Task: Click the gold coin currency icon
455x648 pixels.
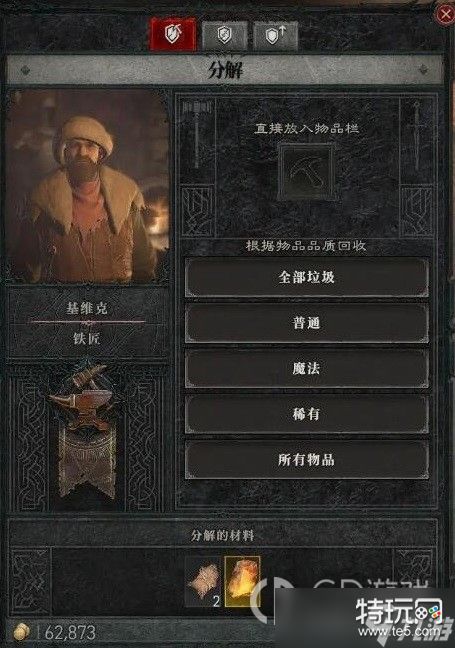Action: coord(21,632)
